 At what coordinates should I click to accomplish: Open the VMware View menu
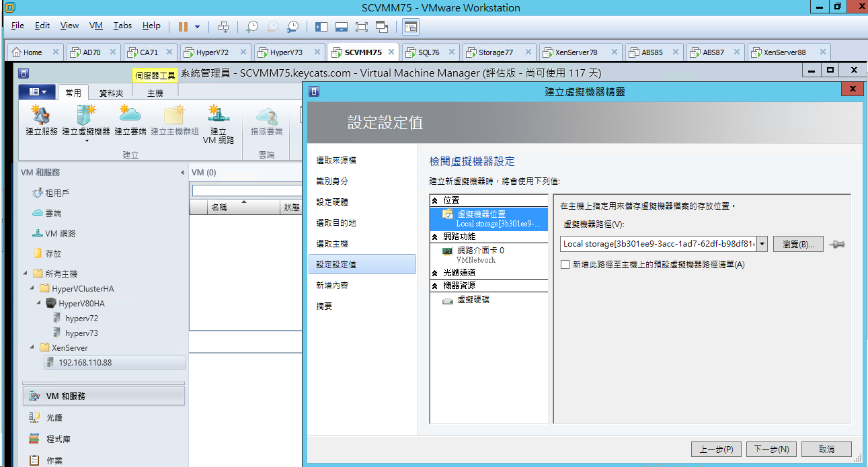[69, 26]
